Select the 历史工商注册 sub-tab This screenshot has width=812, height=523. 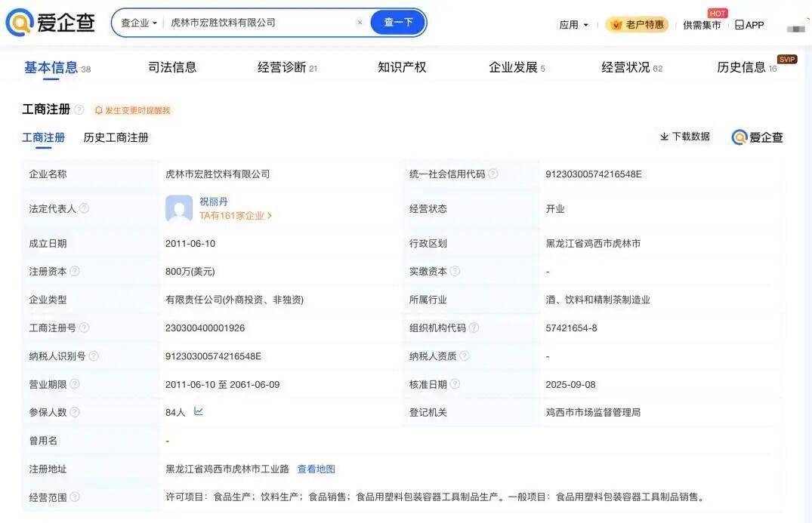116,137
